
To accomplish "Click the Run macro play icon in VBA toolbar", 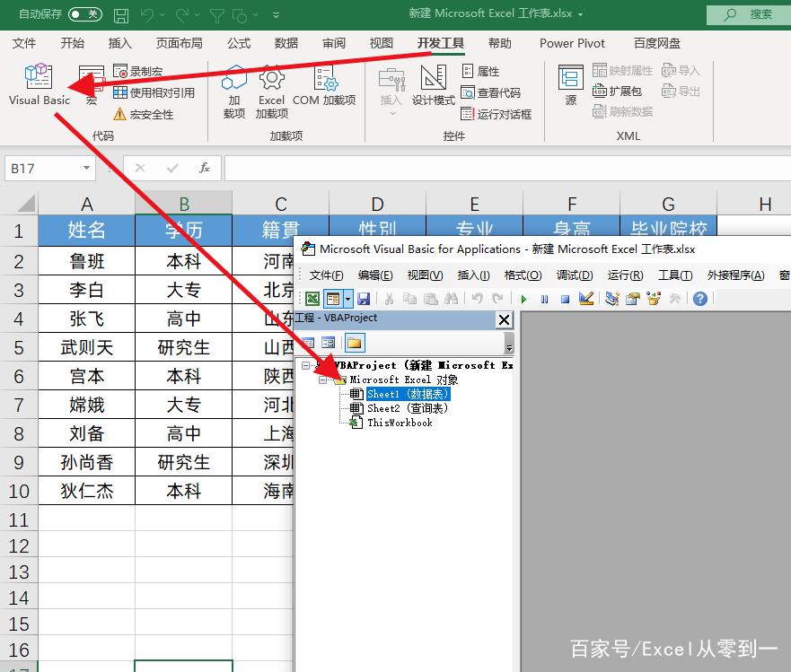I will pyautogui.click(x=523, y=299).
